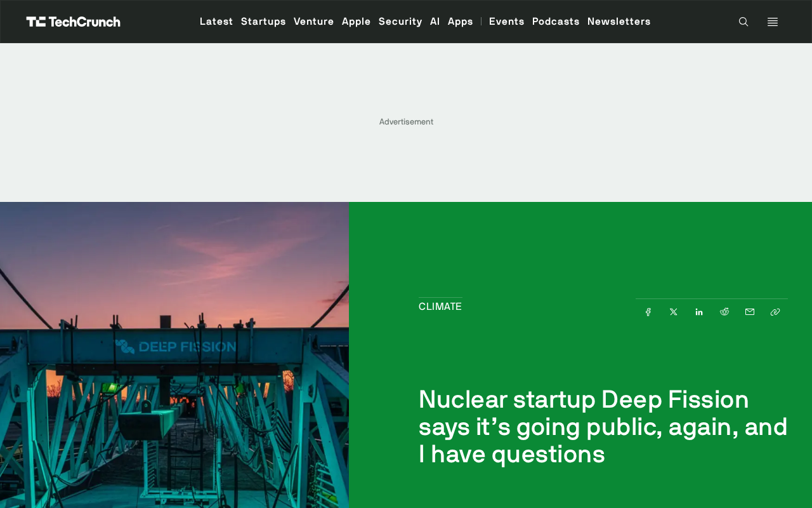Open the Events nav item
Viewport: 812px width, 508px height.
click(507, 22)
